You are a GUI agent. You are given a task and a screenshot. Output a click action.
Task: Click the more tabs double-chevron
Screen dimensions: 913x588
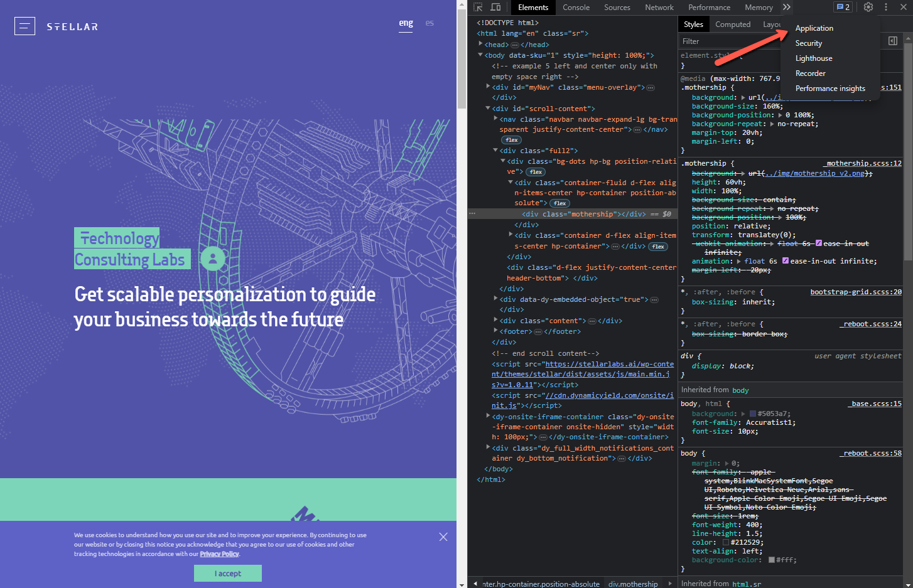pyautogui.click(x=787, y=8)
